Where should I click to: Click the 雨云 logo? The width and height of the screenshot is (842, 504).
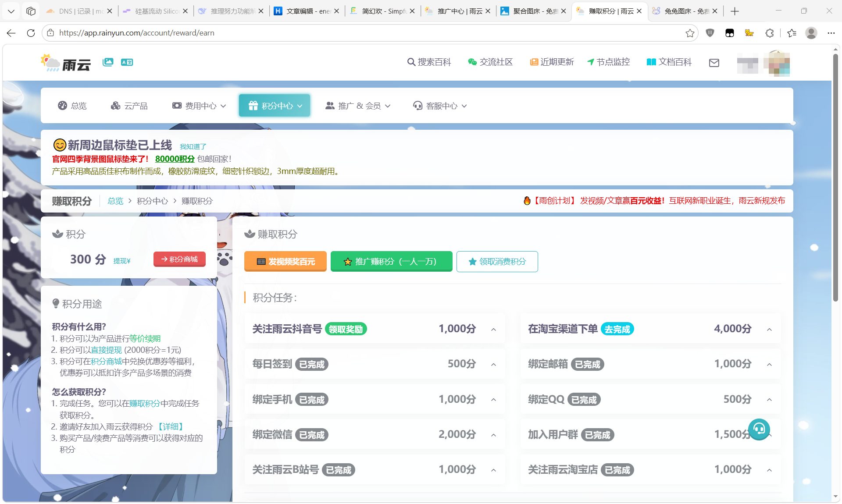(x=66, y=63)
